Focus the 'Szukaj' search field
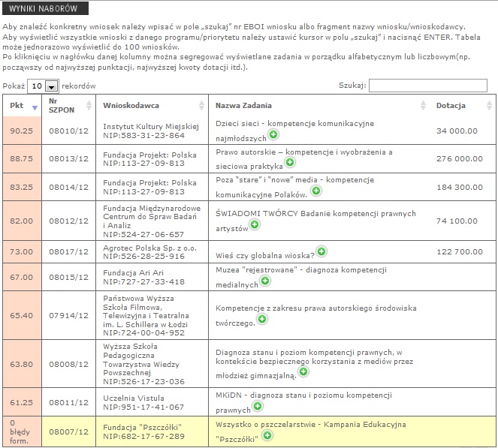498x448 pixels. pos(428,86)
